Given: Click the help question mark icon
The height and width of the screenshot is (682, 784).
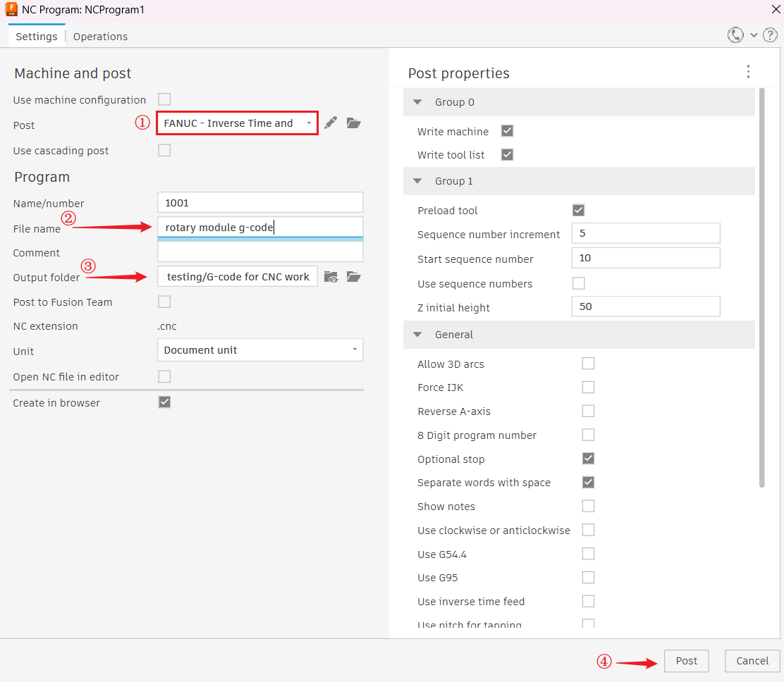Looking at the screenshot, I should (770, 35).
